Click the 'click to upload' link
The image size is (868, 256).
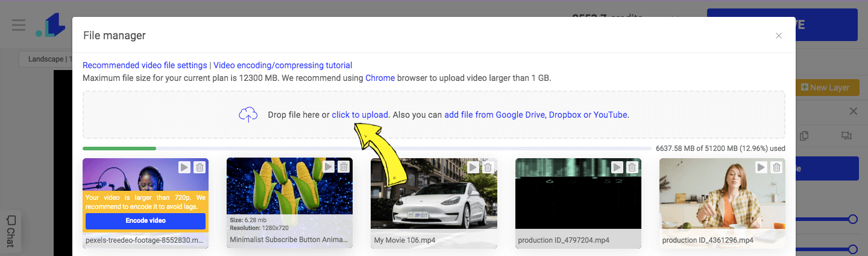click(x=360, y=114)
